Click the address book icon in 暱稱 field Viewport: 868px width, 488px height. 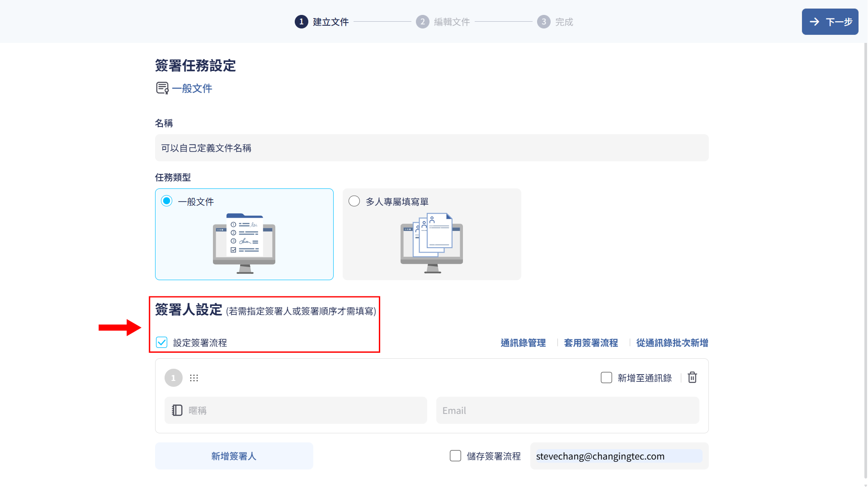click(177, 410)
